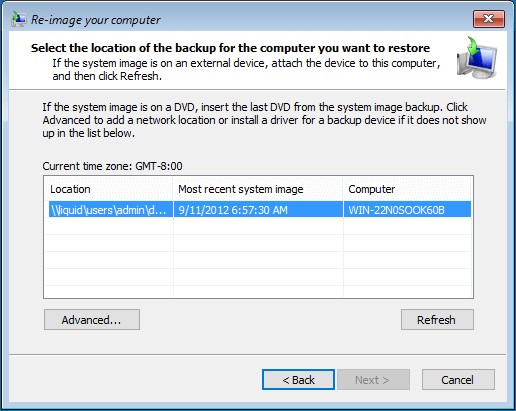Click the Current time zone GMT-8:00 label
This screenshot has height=411, width=516.
pos(112,166)
